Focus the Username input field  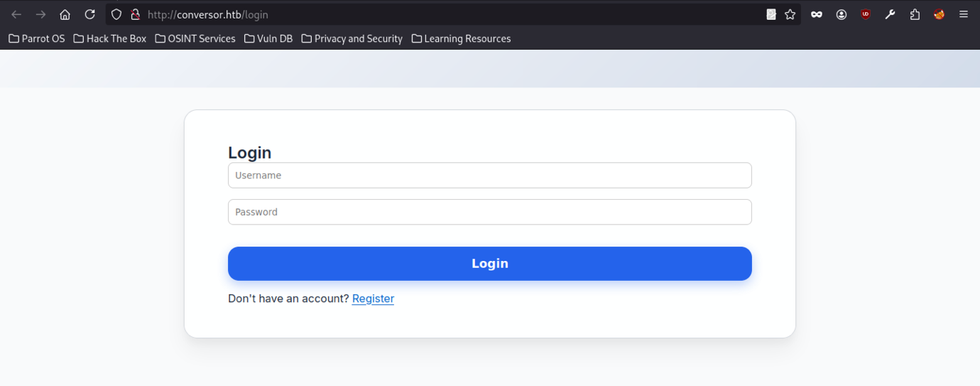(x=489, y=176)
